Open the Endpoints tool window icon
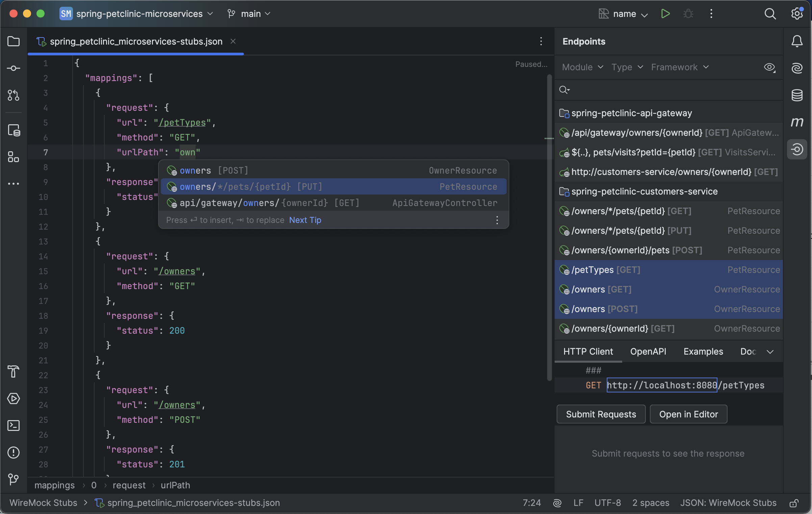This screenshot has height=514, width=812. 797,149
